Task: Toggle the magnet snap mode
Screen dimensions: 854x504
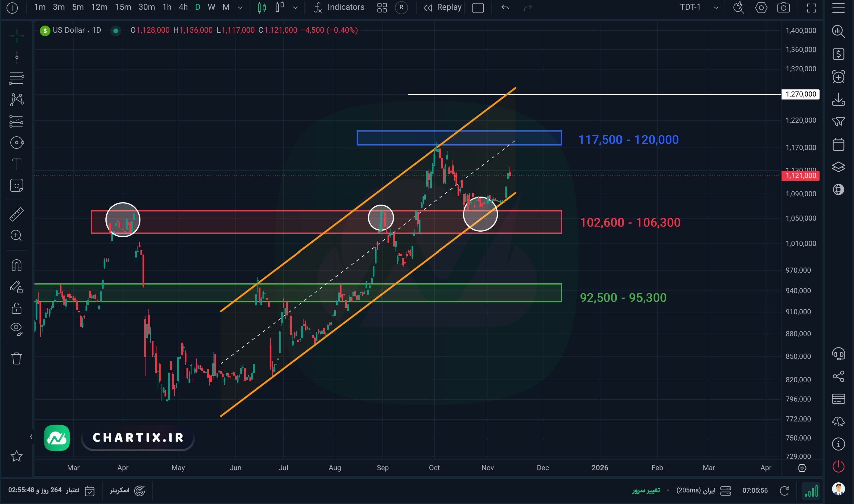Action: (x=16, y=265)
